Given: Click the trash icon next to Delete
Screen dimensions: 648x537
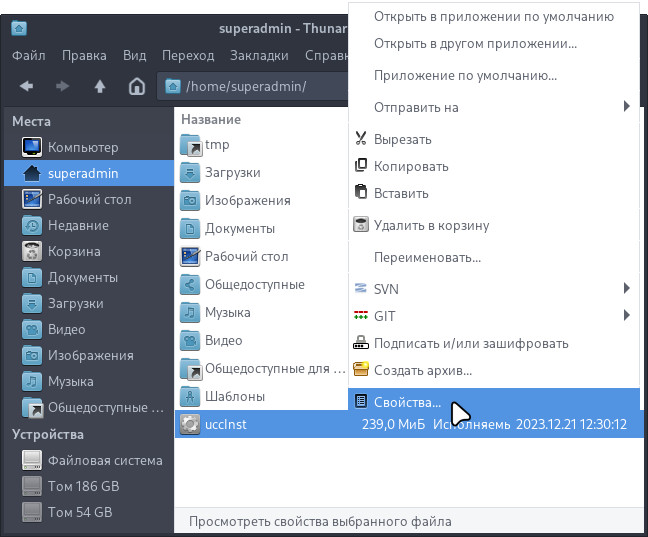Looking at the screenshot, I should pos(361,225).
